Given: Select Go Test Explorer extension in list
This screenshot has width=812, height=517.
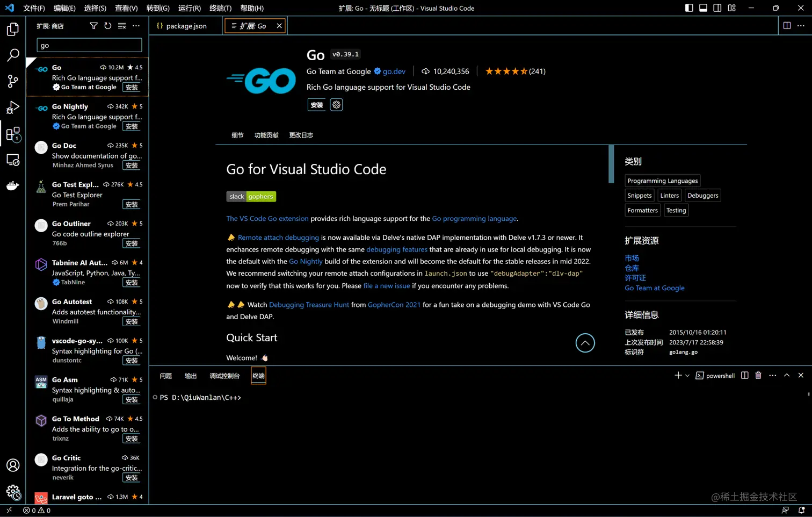Looking at the screenshot, I should 88,195.
